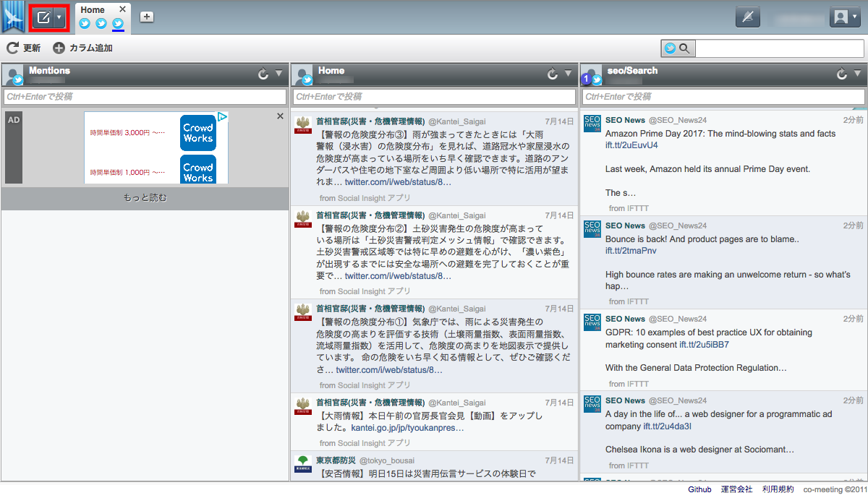Open the ift.tt/2tmaPnv link
The image size is (868, 498).
click(631, 251)
